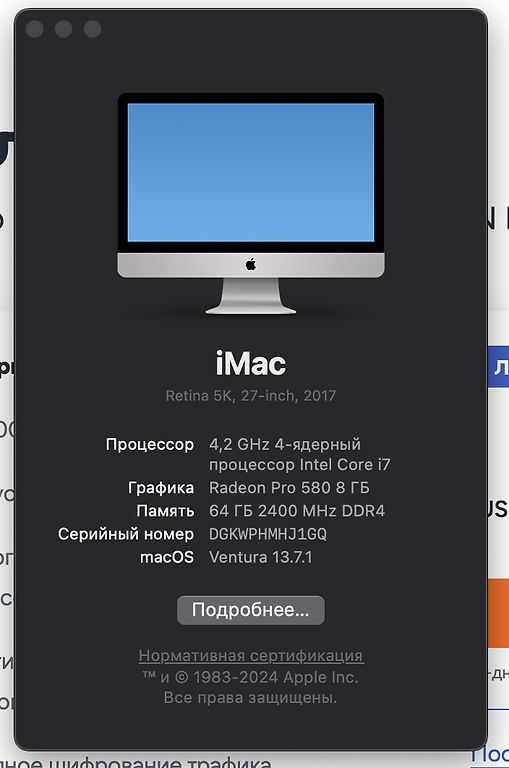Select serial number DGKWPHMHJ1GQ value
The height and width of the screenshot is (768, 509).
tap(268, 534)
